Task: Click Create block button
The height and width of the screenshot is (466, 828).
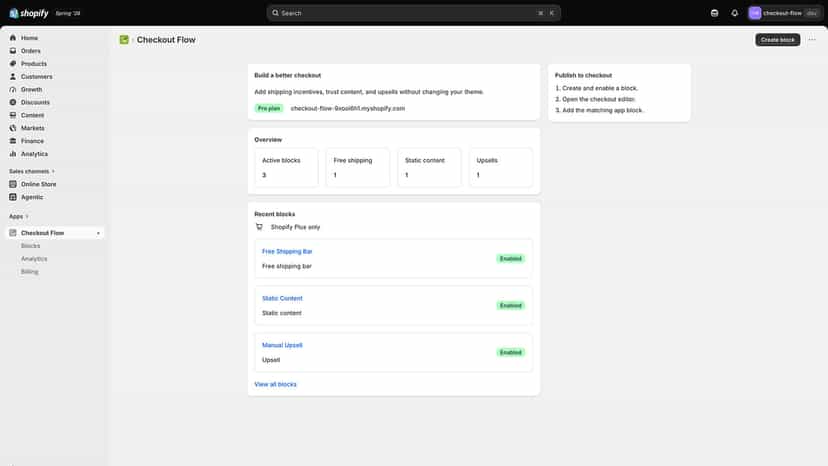Action: (x=777, y=40)
